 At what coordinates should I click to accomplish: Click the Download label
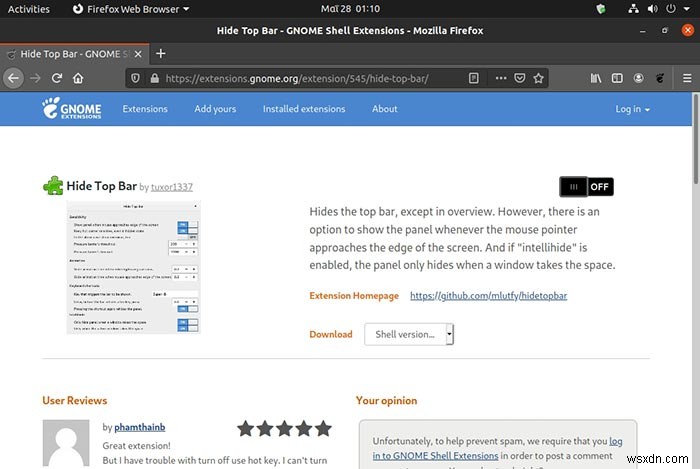pyautogui.click(x=331, y=334)
